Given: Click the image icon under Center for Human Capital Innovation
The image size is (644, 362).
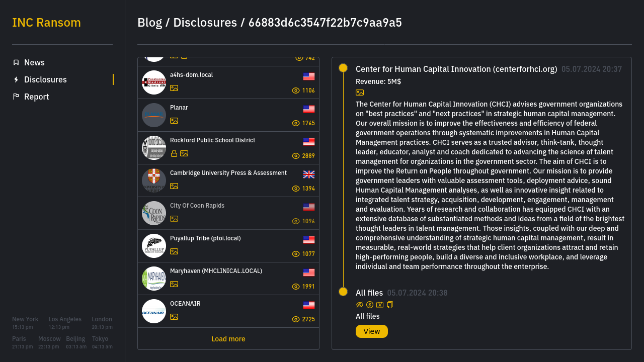Looking at the screenshot, I should click(360, 93).
